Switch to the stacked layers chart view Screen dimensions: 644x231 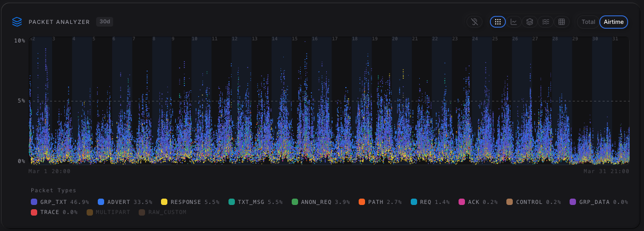click(x=530, y=22)
